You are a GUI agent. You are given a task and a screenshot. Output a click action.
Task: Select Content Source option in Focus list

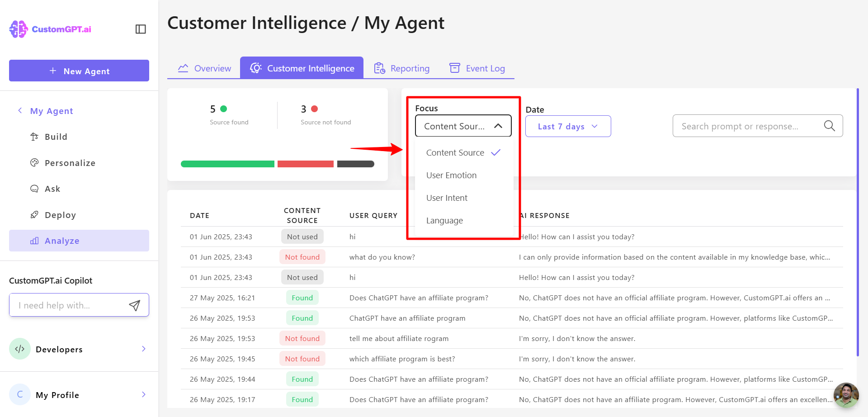[463, 152]
